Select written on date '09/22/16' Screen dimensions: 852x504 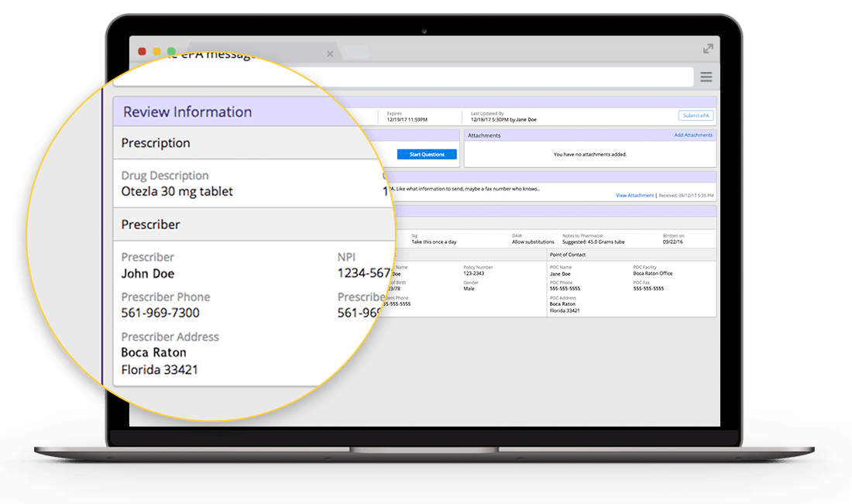[672, 242]
